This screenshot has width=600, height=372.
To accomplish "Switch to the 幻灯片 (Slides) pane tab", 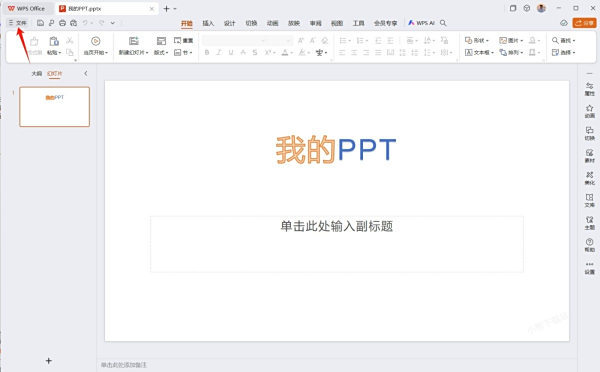I will pyautogui.click(x=54, y=73).
